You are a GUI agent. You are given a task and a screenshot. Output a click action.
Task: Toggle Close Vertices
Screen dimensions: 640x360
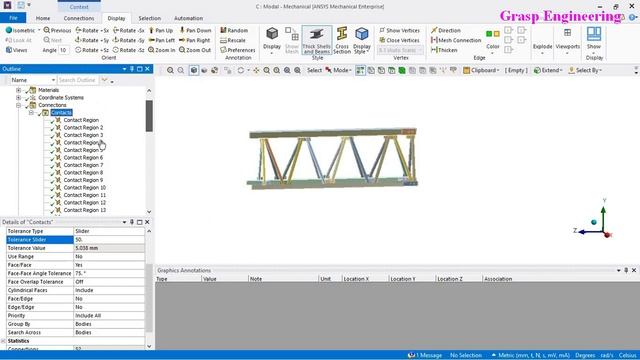point(399,40)
